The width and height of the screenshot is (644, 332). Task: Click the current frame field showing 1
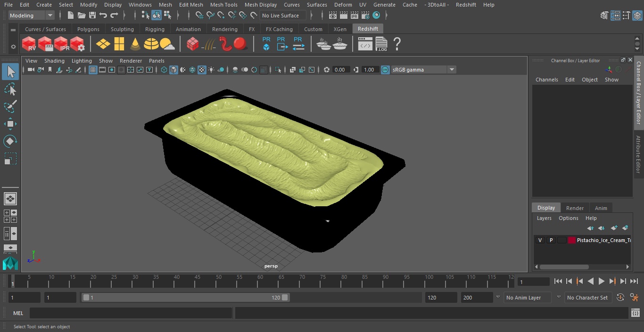[x=533, y=282]
